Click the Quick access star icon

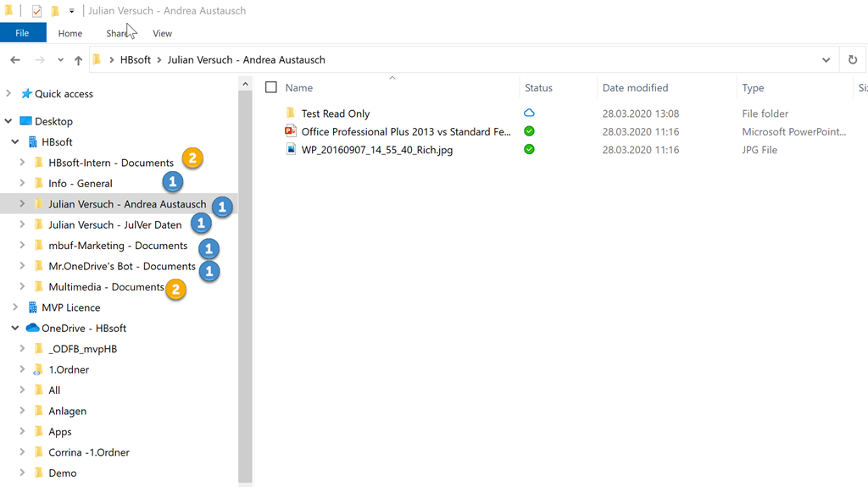pos(26,94)
